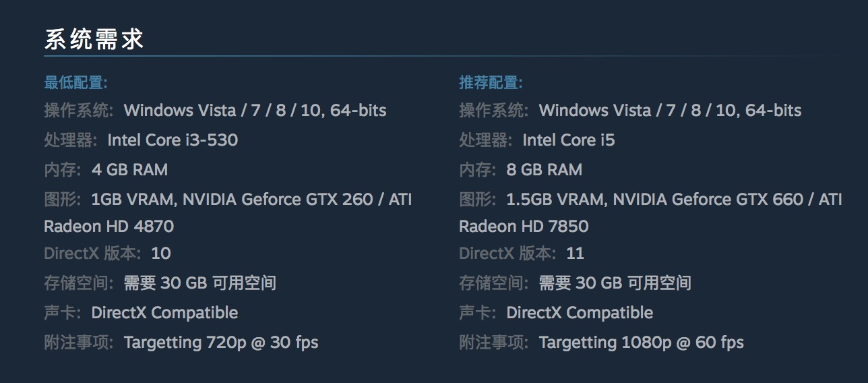Click the 4 GB RAM memory text
This screenshot has height=383, width=868.
(129, 170)
